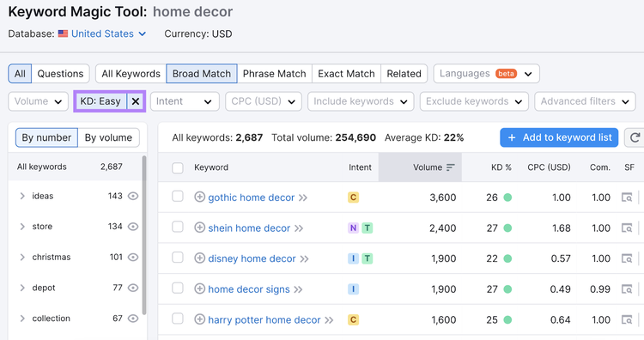This screenshot has height=340, width=644.
Task: Open the Languages beta dropdown
Action: pyautogui.click(x=486, y=74)
